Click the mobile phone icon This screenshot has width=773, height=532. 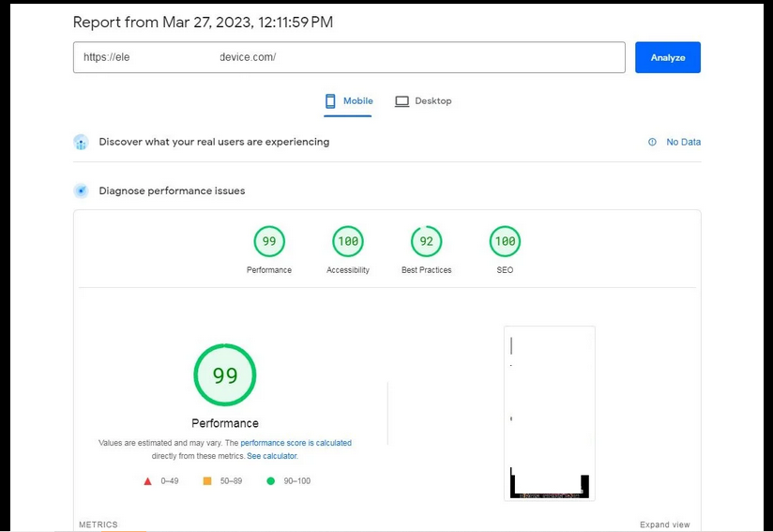330,101
